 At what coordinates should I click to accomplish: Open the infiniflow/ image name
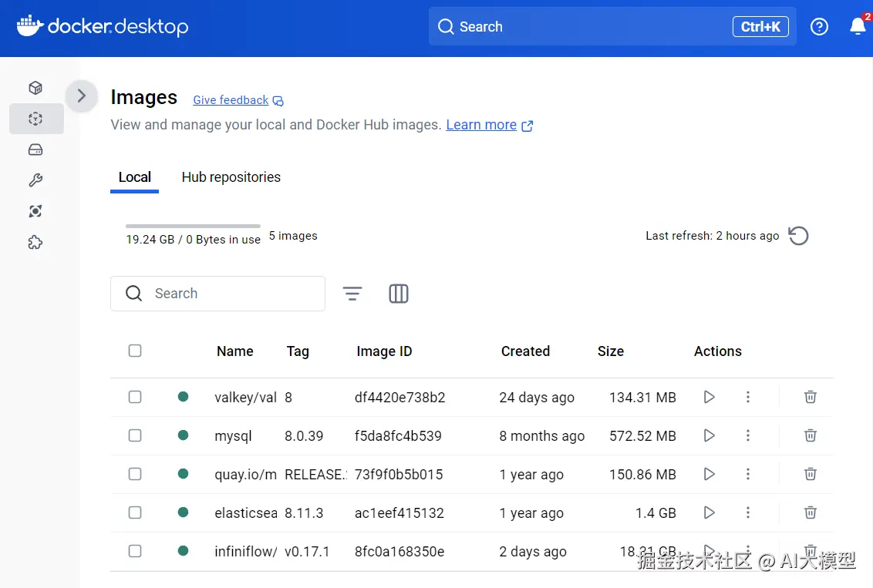pyautogui.click(x=245, y=552)
